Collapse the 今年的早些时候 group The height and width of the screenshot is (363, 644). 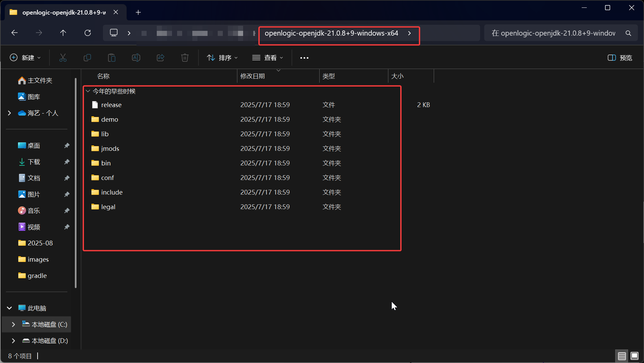(x=88, y=91)
